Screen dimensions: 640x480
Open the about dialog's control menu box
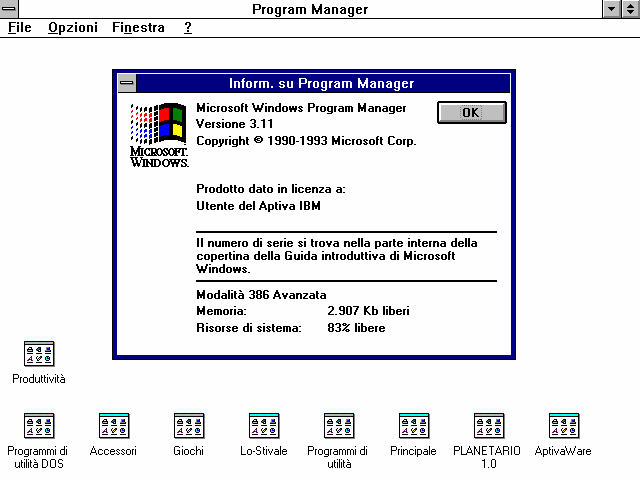127,83
